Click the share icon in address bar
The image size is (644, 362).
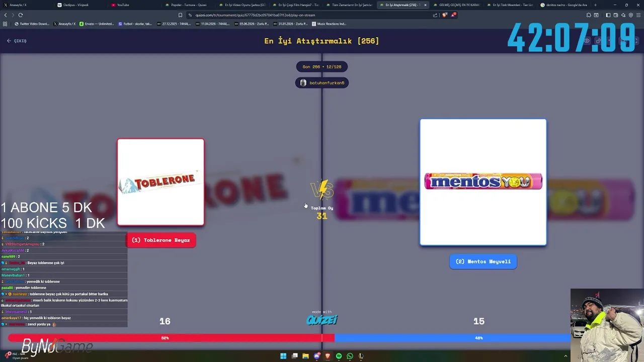pyautogui.click(x=435, y=15)
